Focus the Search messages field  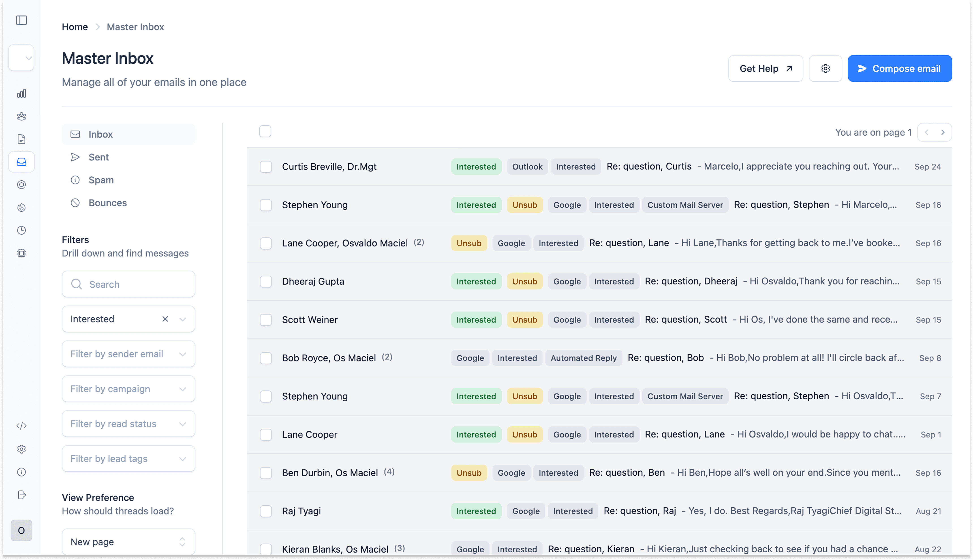[x=135, y=284]
